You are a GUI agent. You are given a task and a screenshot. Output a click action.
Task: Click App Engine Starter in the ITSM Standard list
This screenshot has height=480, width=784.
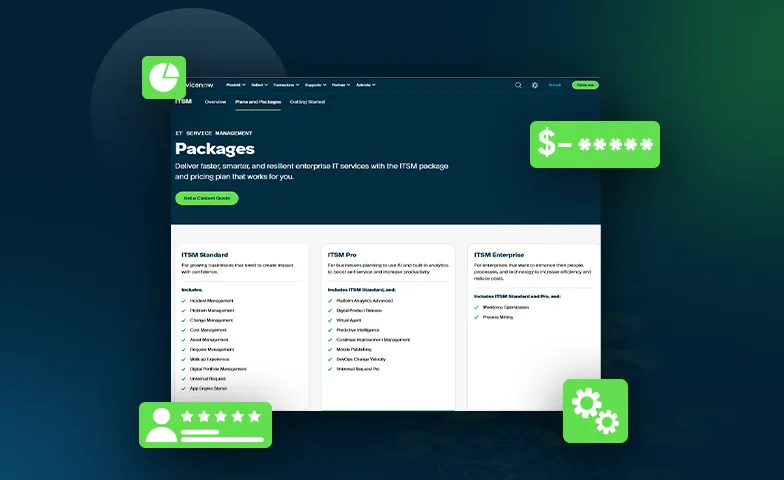208,388
